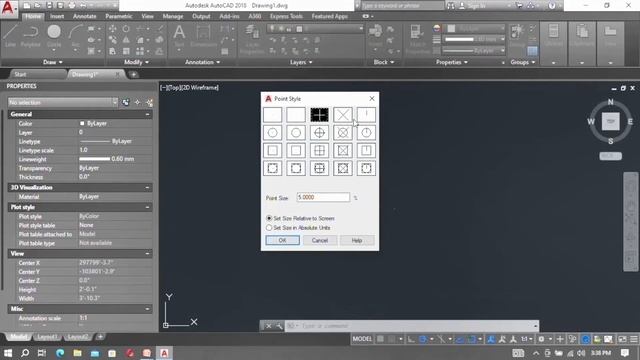Click the application menu AutoCAD logo
This screenshot has height=360, width=640.
(x=8, y=8)
